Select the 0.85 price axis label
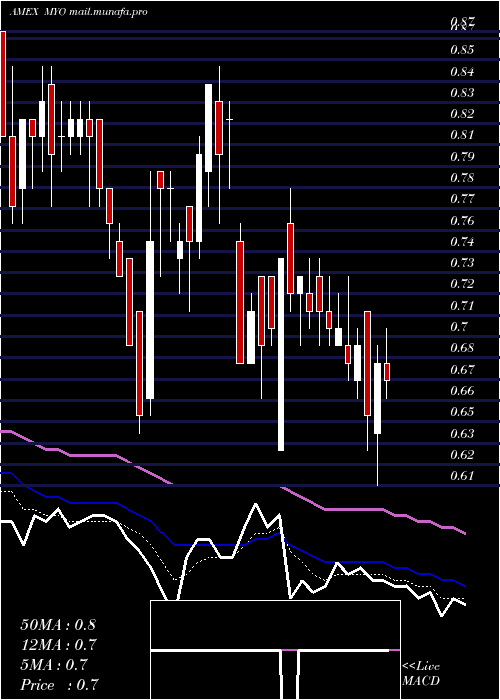The height and width of the screenshot is (700, 500). point(462,50)
